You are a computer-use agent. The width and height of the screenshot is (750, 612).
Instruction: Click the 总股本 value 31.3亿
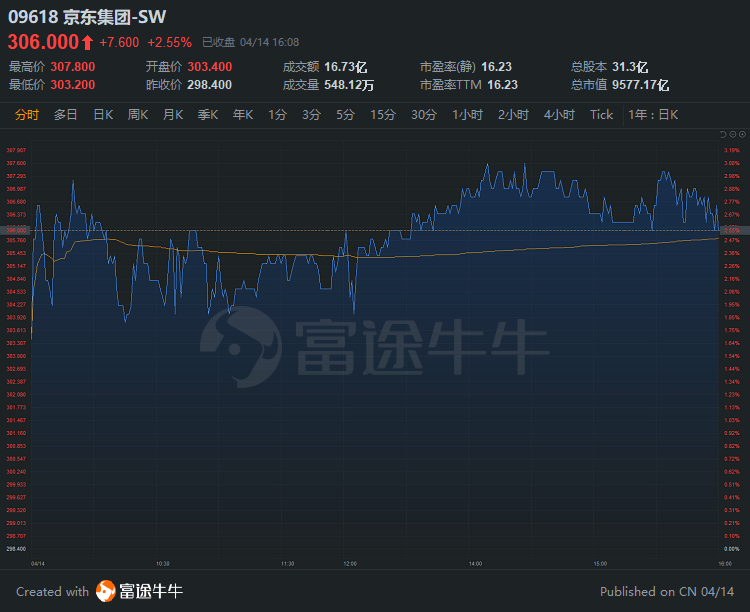tap(630, 67)
